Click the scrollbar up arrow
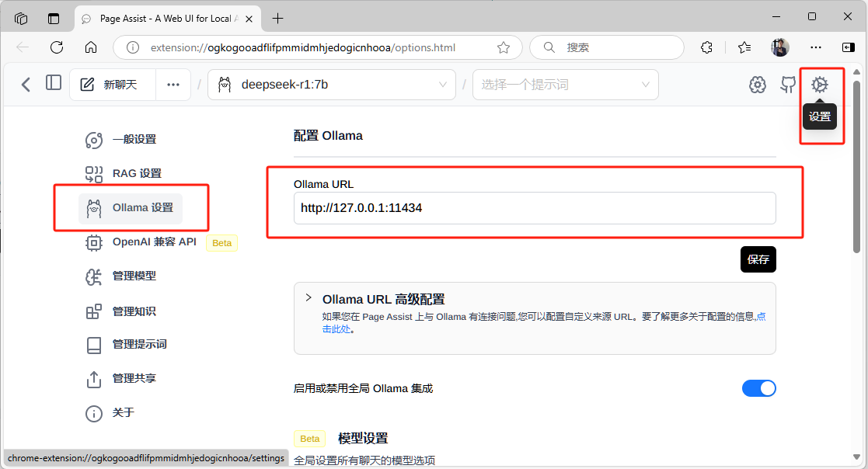 [x=856, y=72]
